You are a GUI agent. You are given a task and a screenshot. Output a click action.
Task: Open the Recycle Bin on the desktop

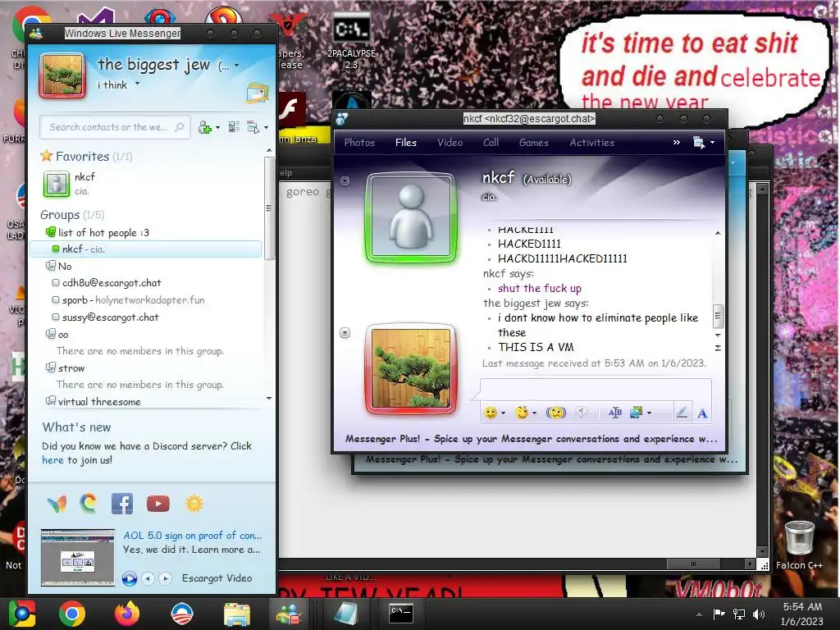tap(799, 545)
